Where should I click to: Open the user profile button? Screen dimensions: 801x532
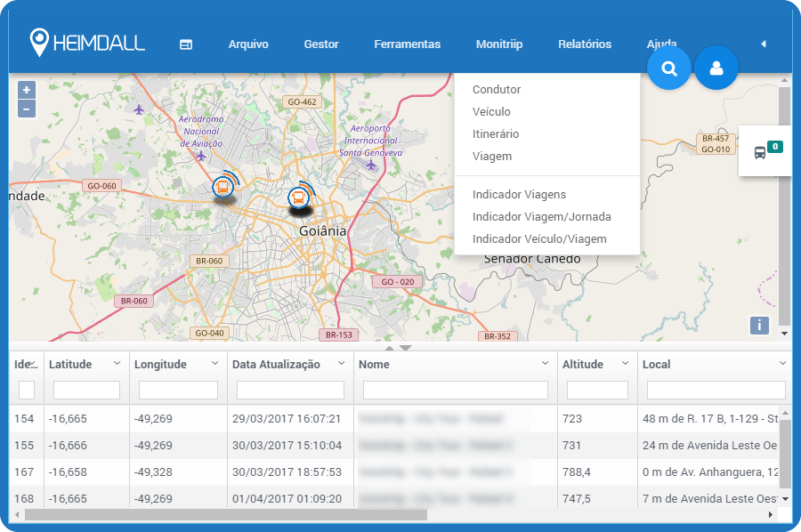click(716, 68)
